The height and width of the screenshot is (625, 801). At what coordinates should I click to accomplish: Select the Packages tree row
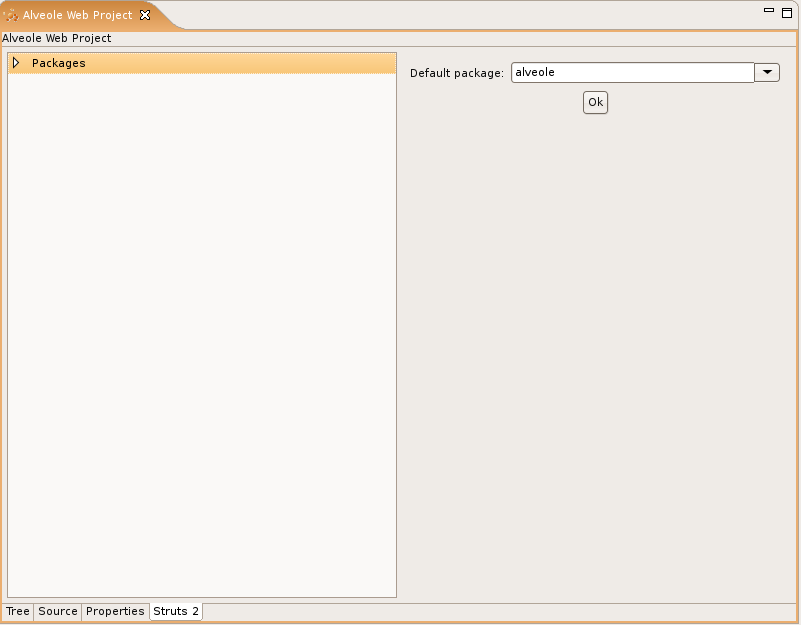[202, 63]
